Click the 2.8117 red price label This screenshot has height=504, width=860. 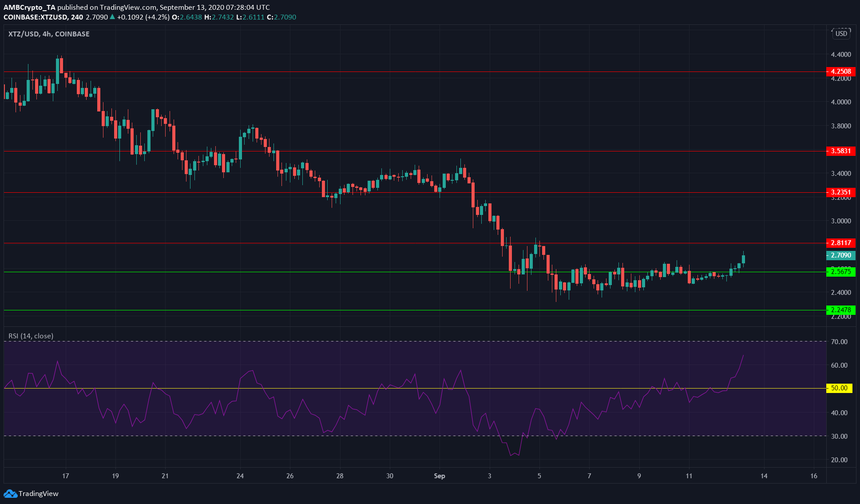(841, 243)
